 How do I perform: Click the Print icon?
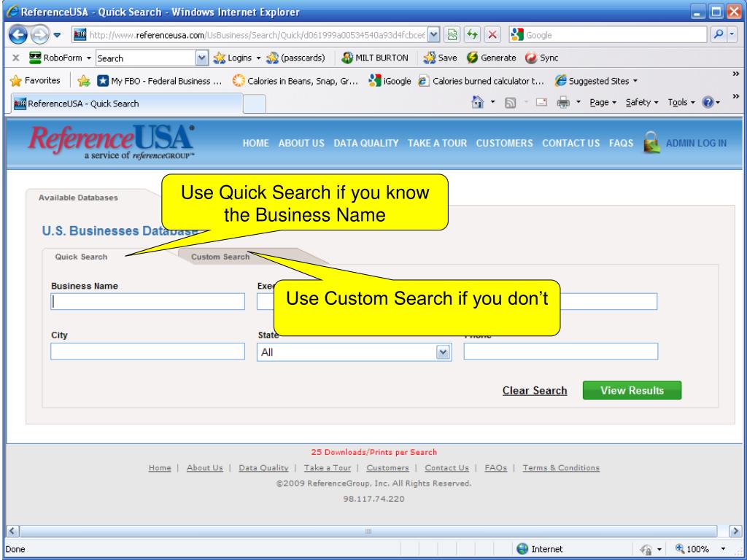563,102
